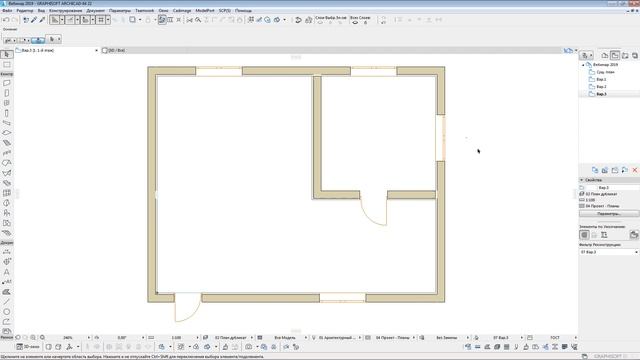Select the Zone tool
Viewport: 640px width, 360px height.
7,223
